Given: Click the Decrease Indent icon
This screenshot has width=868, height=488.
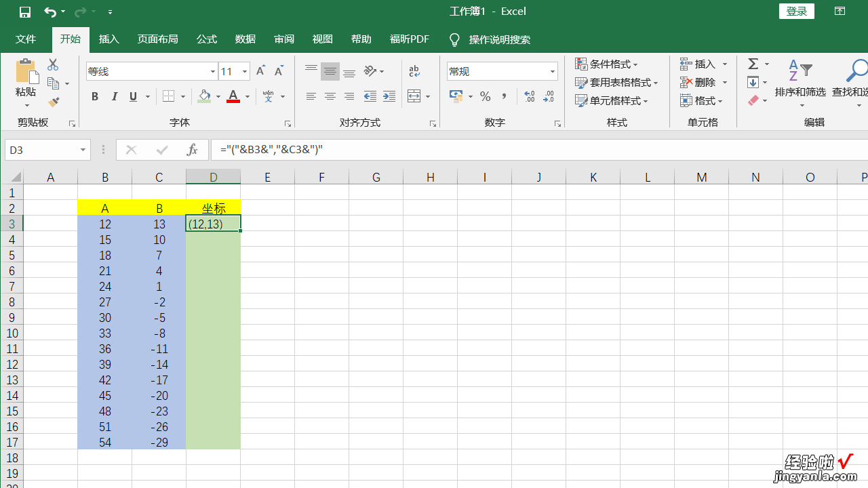Looking at the screenshot, I should click(x=370, y=97).
